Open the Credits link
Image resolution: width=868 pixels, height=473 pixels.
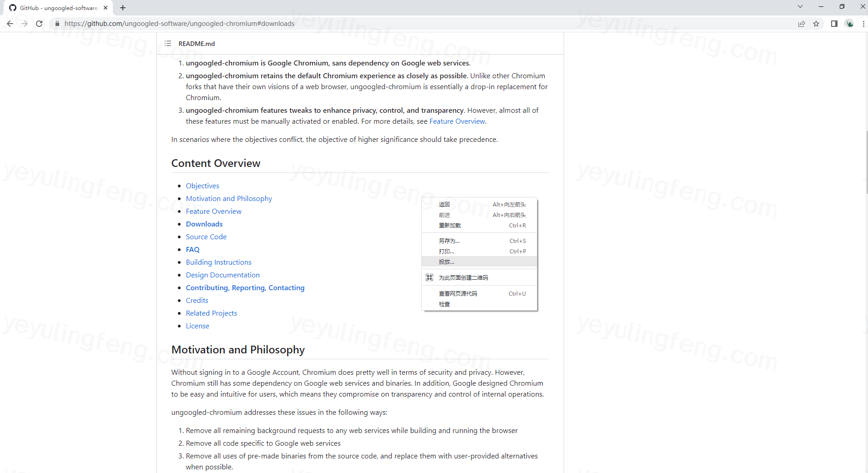(197, 300)
